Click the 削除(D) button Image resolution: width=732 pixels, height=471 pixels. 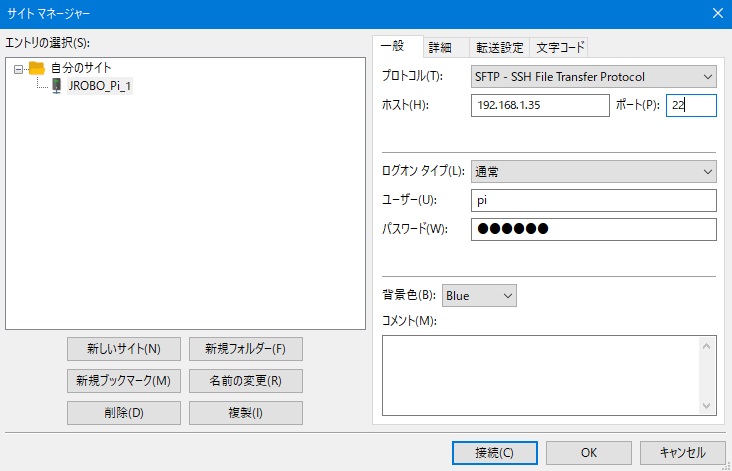(124, 413)
